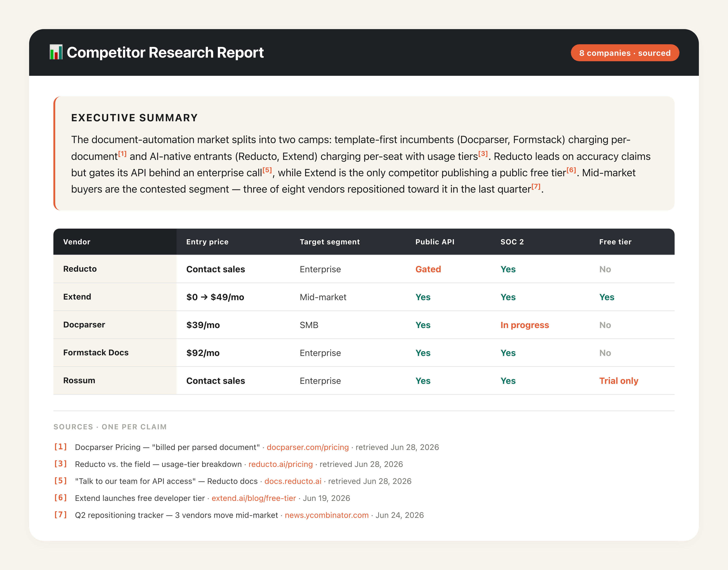This screenshot has height=570, width=728.
Task: Click the [7] marker in sources list
Action: click(x=60, y=515)
